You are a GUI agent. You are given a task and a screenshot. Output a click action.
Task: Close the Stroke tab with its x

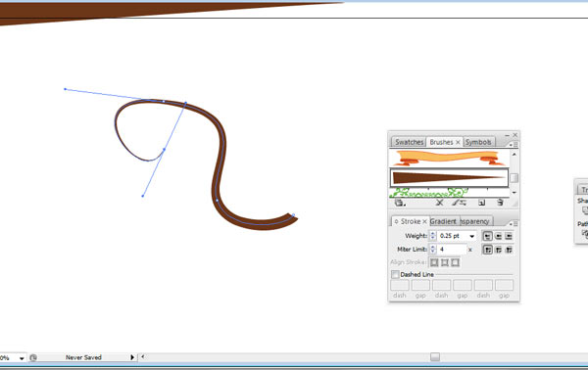coord(424,221)
